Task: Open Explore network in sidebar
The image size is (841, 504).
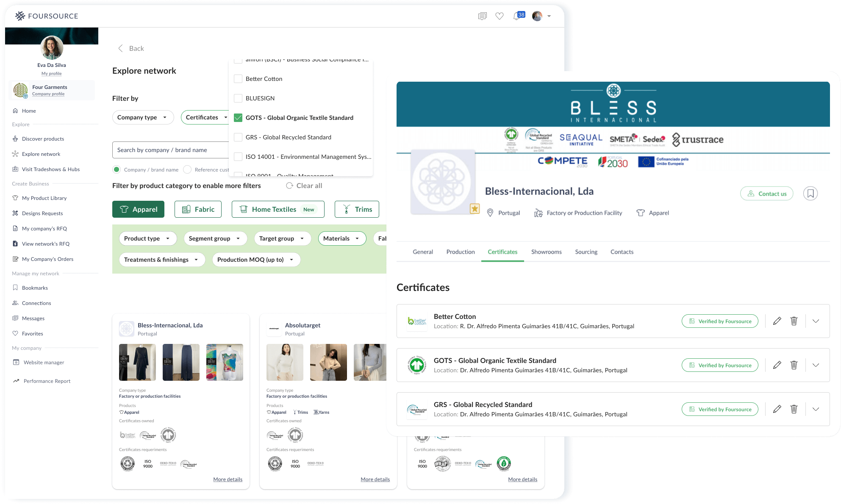Action: point(41,154)
